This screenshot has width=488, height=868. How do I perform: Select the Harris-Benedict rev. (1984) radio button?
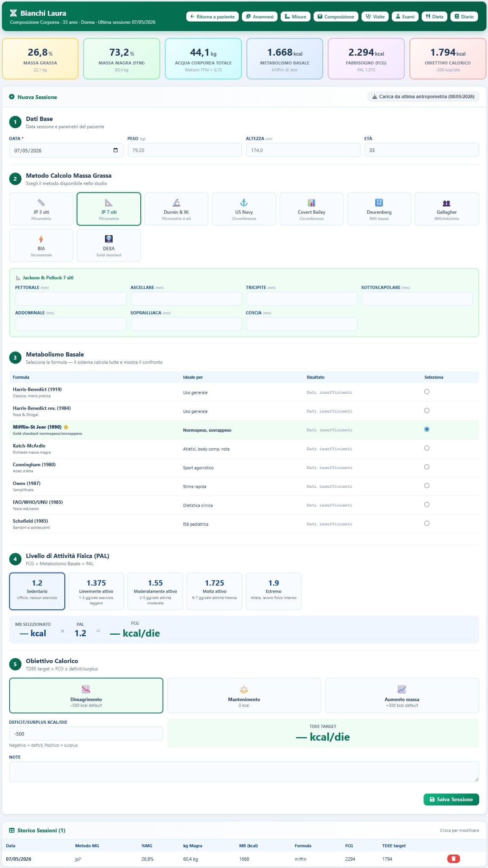[x=427, y=411]
